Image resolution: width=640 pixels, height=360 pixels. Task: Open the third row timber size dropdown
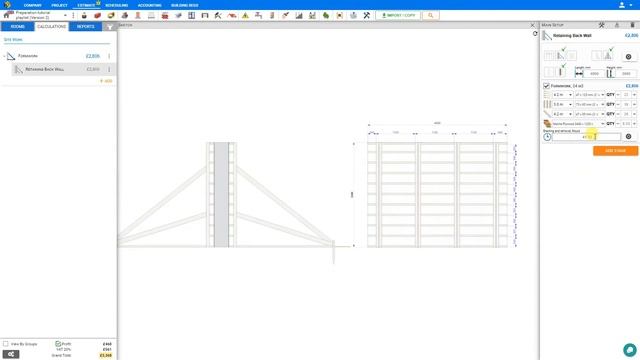pos(590,114)
